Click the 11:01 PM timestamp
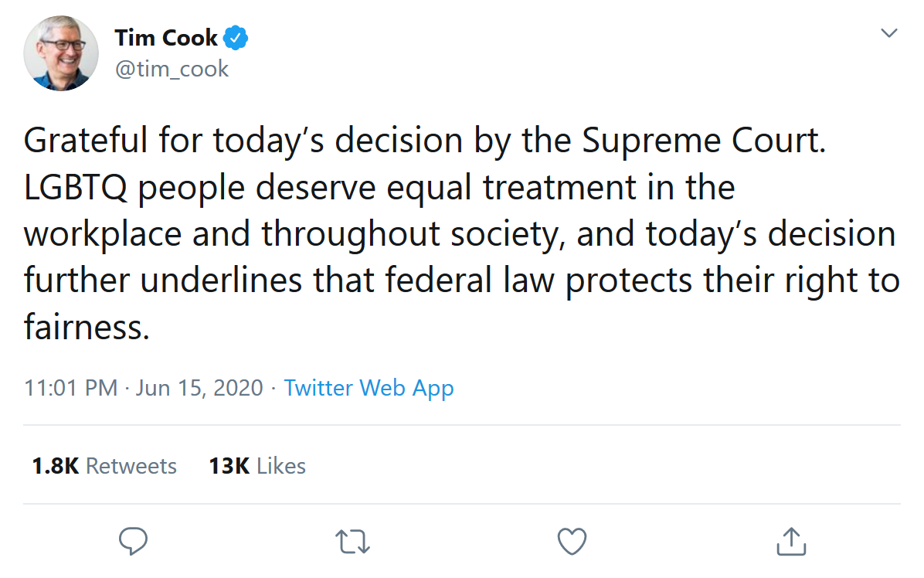The image size is (924, 578). click(x=71, y=387)
